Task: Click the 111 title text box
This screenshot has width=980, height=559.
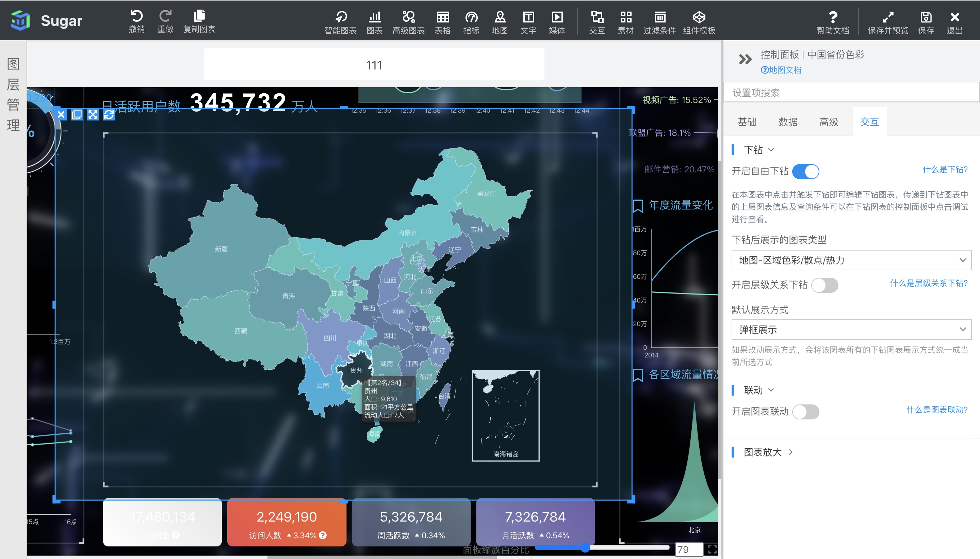Action: tap(374, 64)
